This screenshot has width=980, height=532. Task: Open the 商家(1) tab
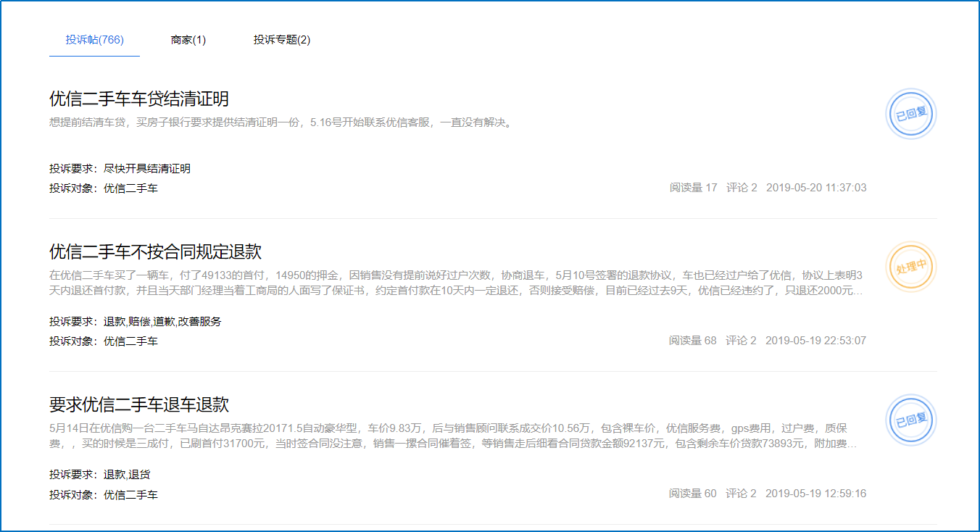click(x=188, y=40)
